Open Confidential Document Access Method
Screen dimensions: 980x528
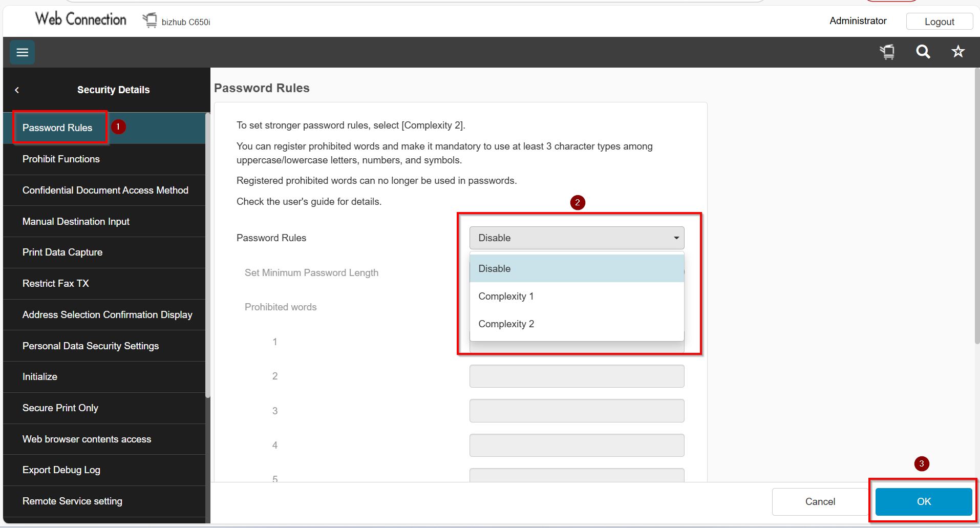[105, 191]
